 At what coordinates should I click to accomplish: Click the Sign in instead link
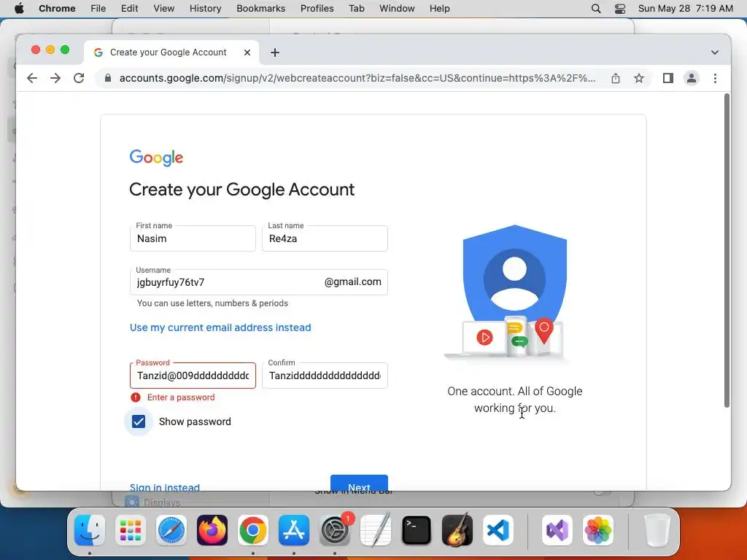point(165,487)
